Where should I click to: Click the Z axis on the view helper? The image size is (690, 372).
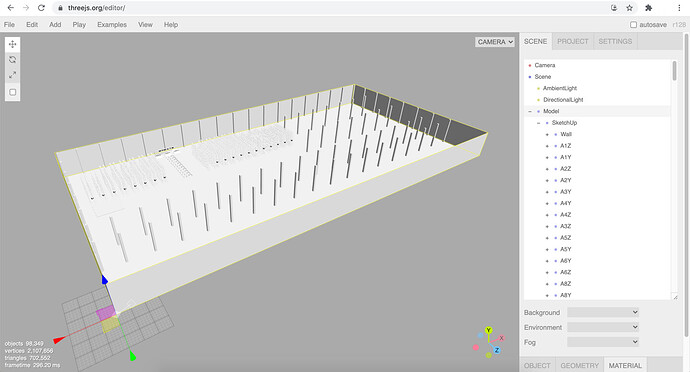click(496, 350)
